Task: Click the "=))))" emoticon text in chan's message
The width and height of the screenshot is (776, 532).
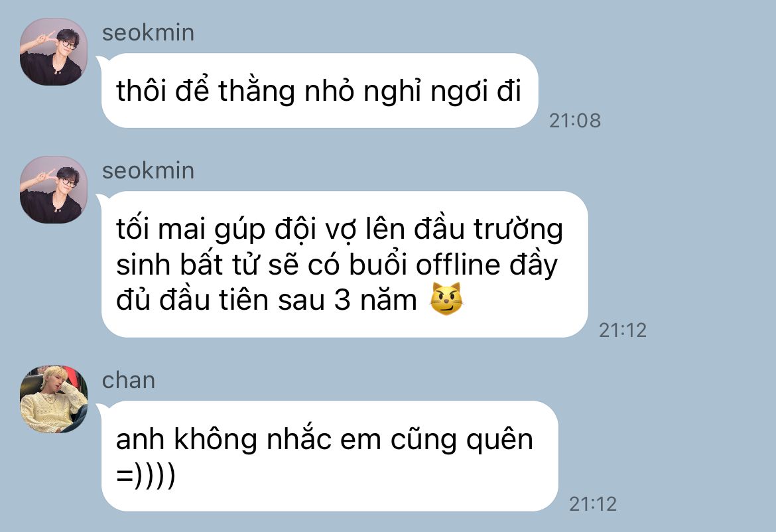Action: 145,475
